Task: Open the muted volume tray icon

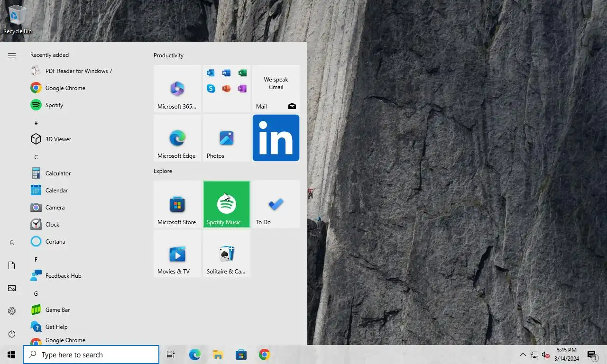Action: point(545,355)
